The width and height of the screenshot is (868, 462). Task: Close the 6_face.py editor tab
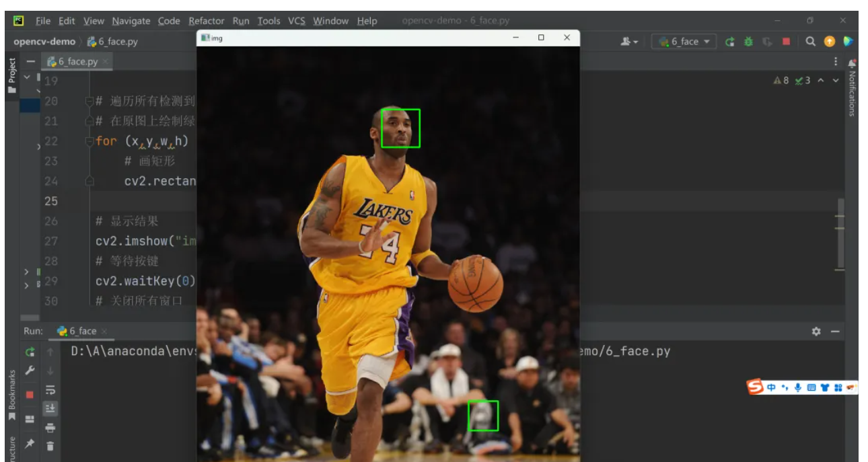pos(106,62)
